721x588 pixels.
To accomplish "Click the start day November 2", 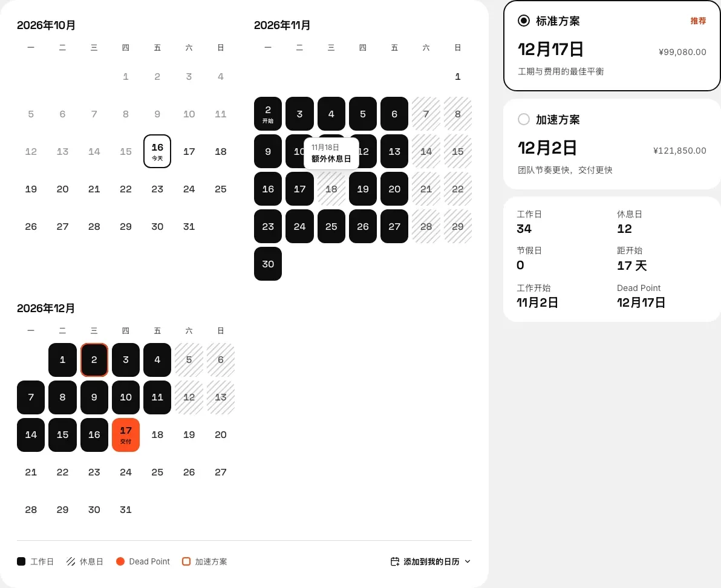I will coord(267,114).
